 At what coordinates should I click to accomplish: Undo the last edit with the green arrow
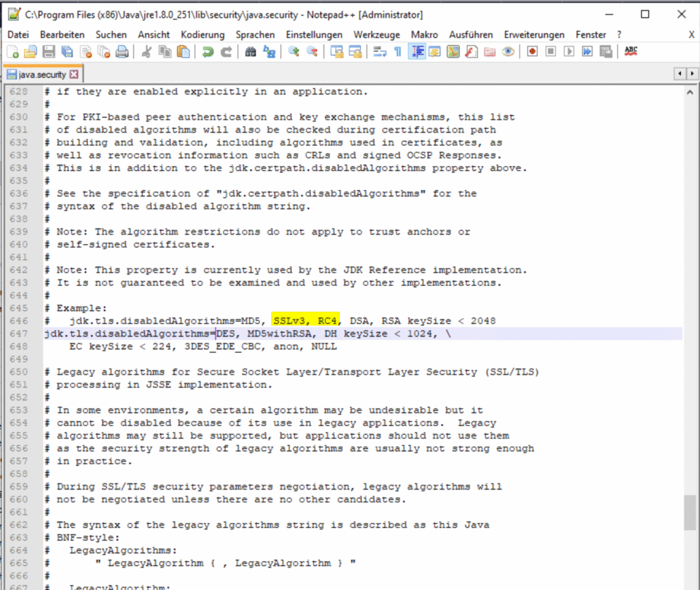[207, 51]
